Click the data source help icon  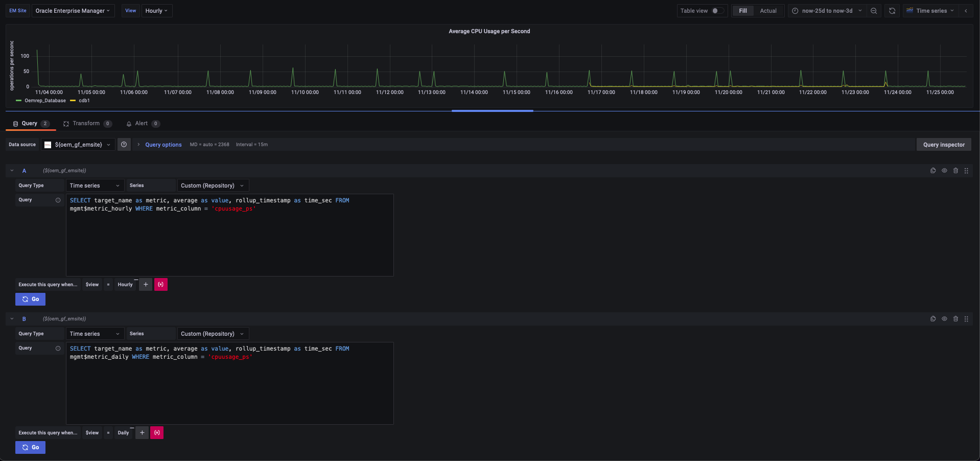[124, 145]
